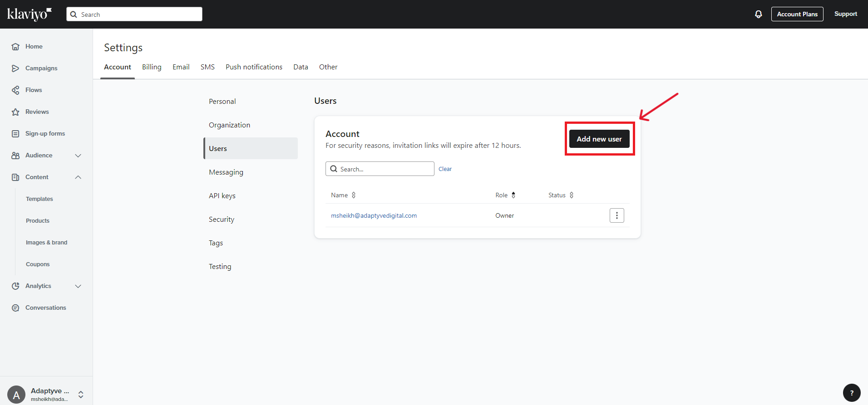
Task: Click the Reviews star icon
Action: click(x=15, y=112)
